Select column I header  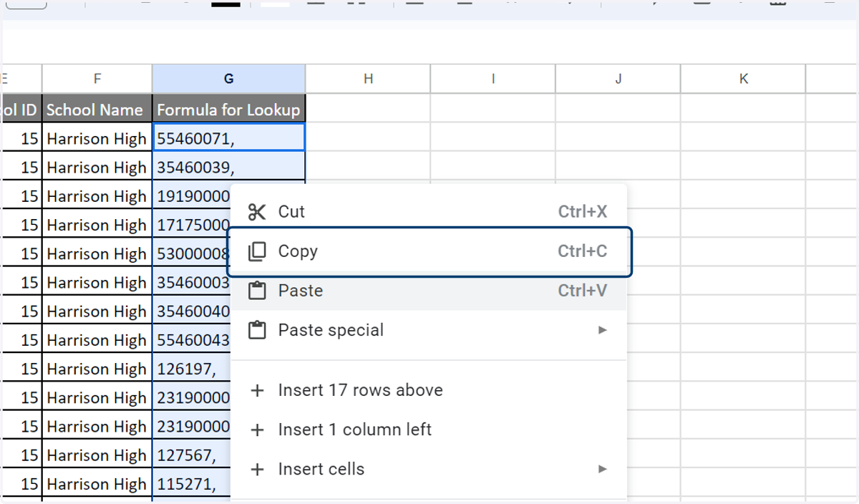click(x=493, y=79)
